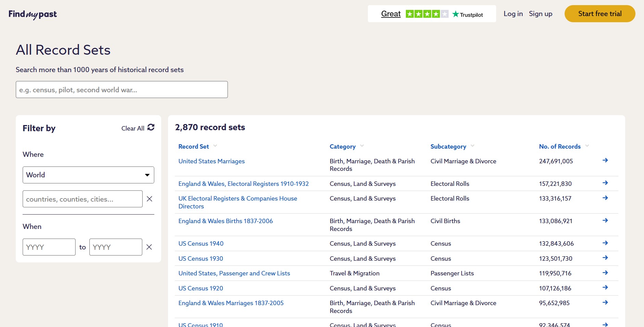Expand the Category column filter
The height and width of the screenshot is (327, 644).
click(362, 146)
